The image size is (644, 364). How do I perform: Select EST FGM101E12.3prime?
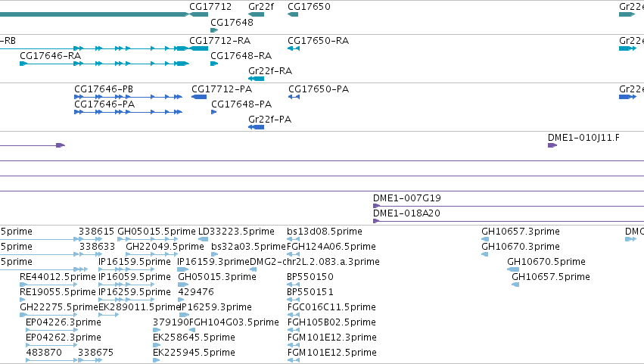click(x=332, y=338)
